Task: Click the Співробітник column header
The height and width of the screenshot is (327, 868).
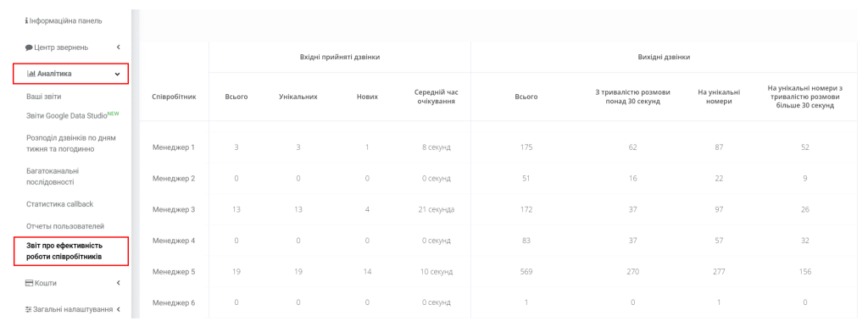Action: point(174,97)
